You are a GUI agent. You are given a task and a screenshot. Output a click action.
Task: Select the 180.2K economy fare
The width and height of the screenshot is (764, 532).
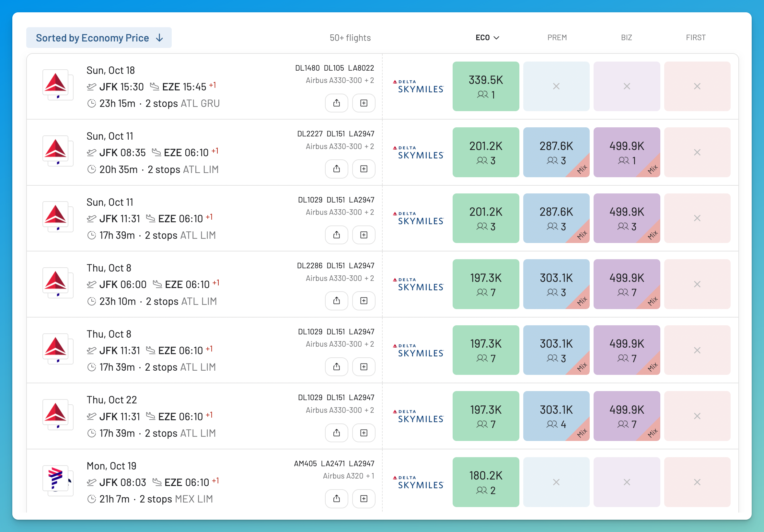coord(485,482)
